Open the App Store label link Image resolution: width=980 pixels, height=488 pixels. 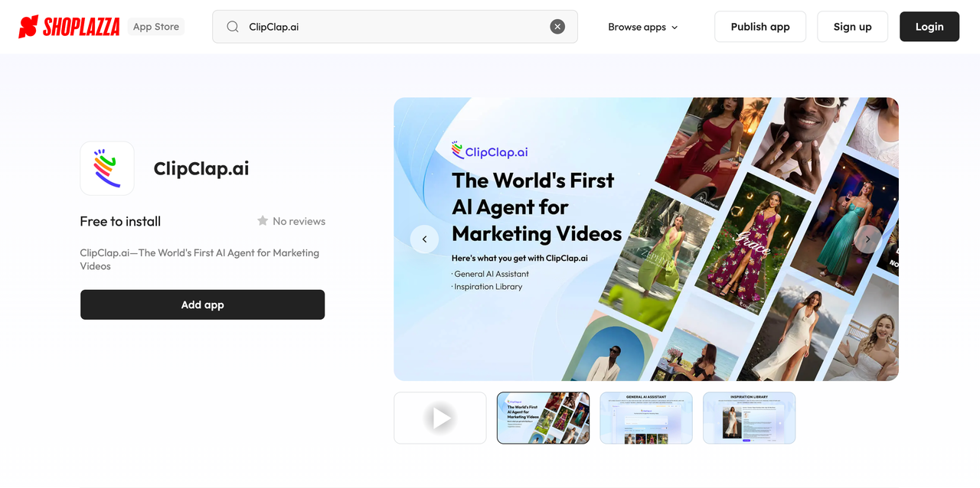(x=156, y=27)
